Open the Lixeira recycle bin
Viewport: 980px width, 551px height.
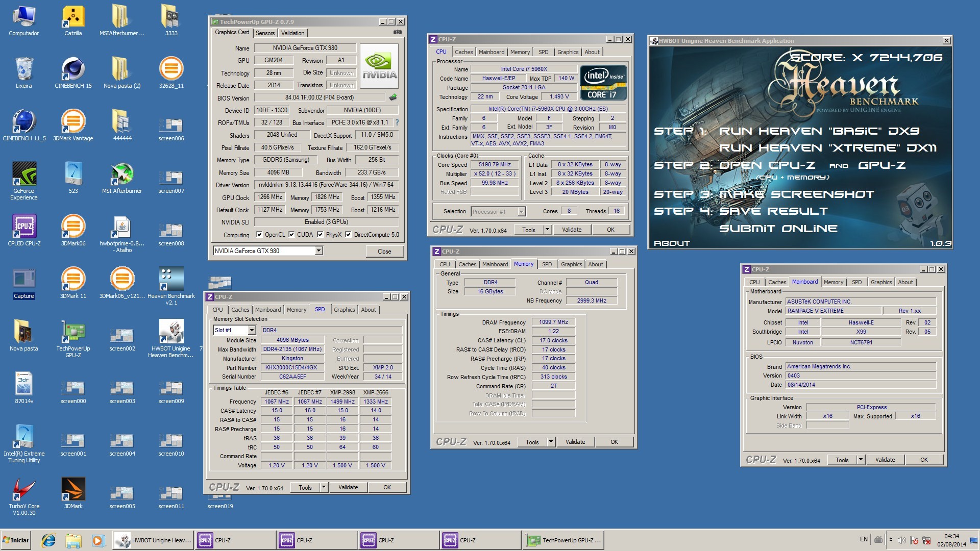click(x=23, y=72)
